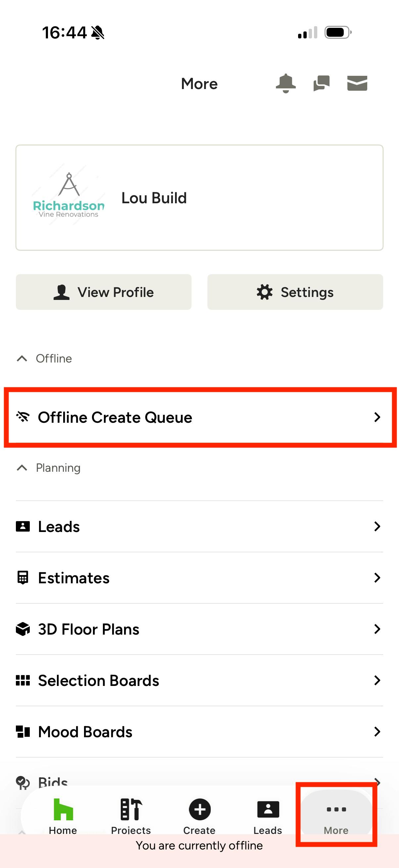The image size is (399, 868).
Task: Tap chevron on Leads row
Action: pos(377,526)
